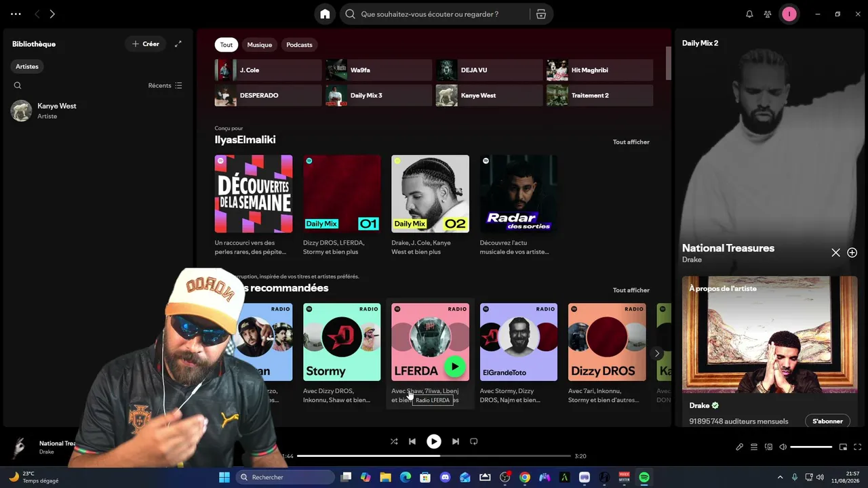Click the main play button
Image resolution: width=868 pixels, height=488 pixels.
pyautogui.click(x=434, y=441)
